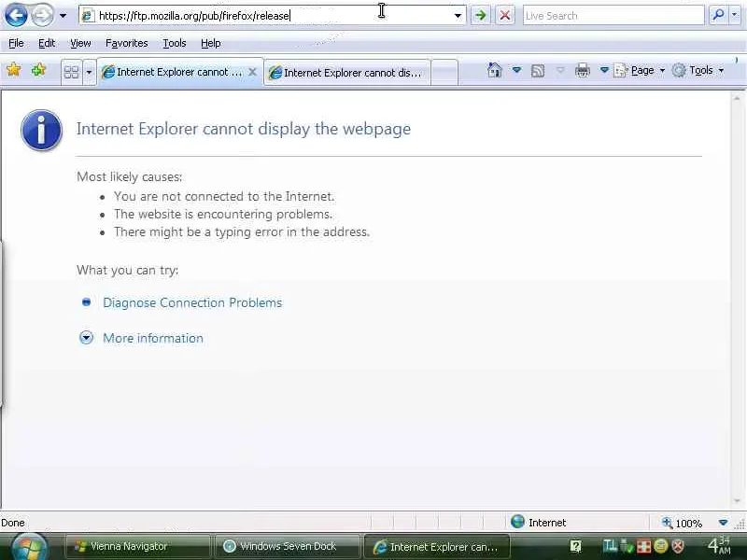Click the blue information icon on error page
This screenshot has height=560, width=747.
point(41,130)
